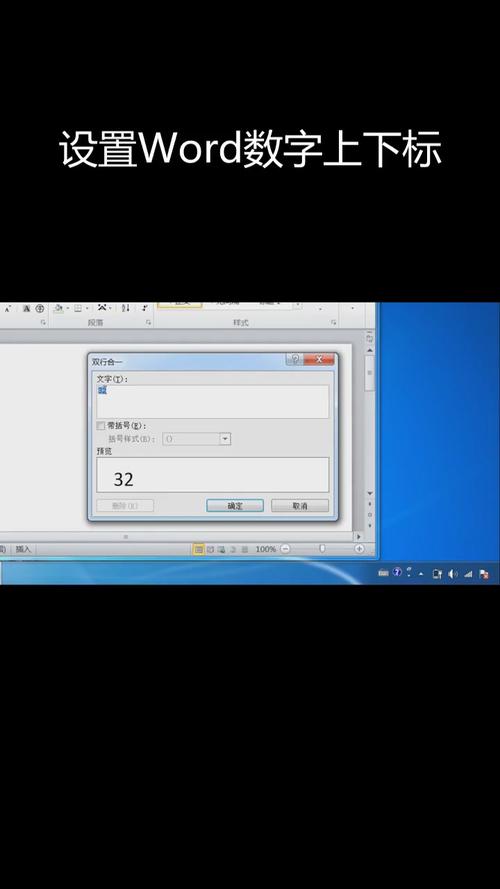Open the help icon in 双行合一 dialog
Screen dimensions: 500x889
point(294,359)
